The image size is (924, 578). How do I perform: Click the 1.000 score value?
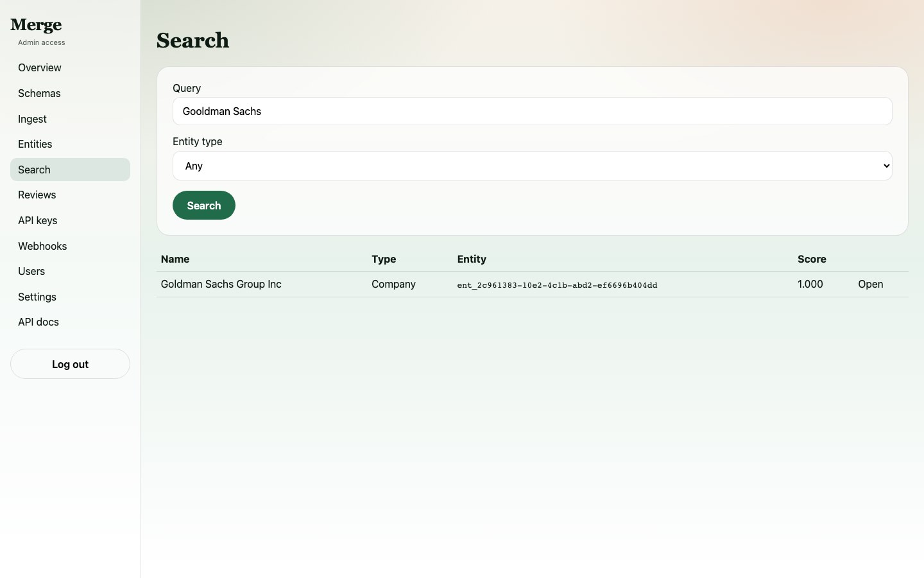click(810, 284)
